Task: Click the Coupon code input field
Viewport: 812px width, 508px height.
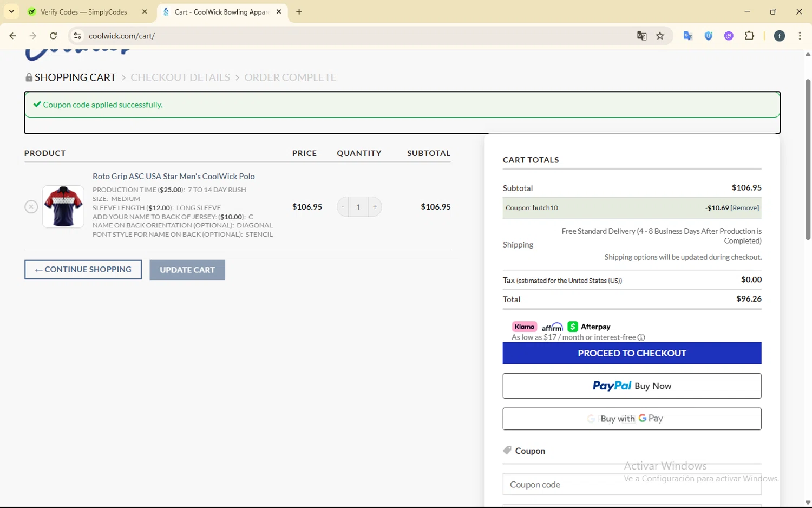Action: click(632, 484)
